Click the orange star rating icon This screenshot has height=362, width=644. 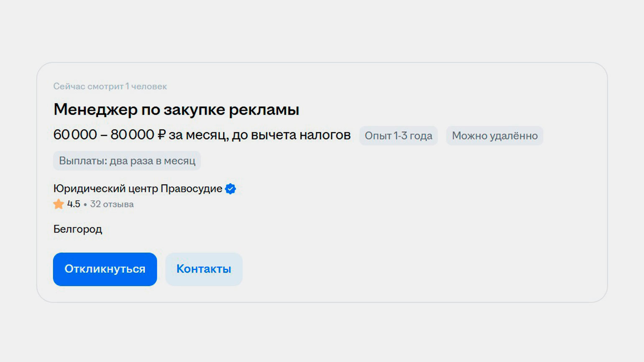pyautogui.click(x=59, y=204)
